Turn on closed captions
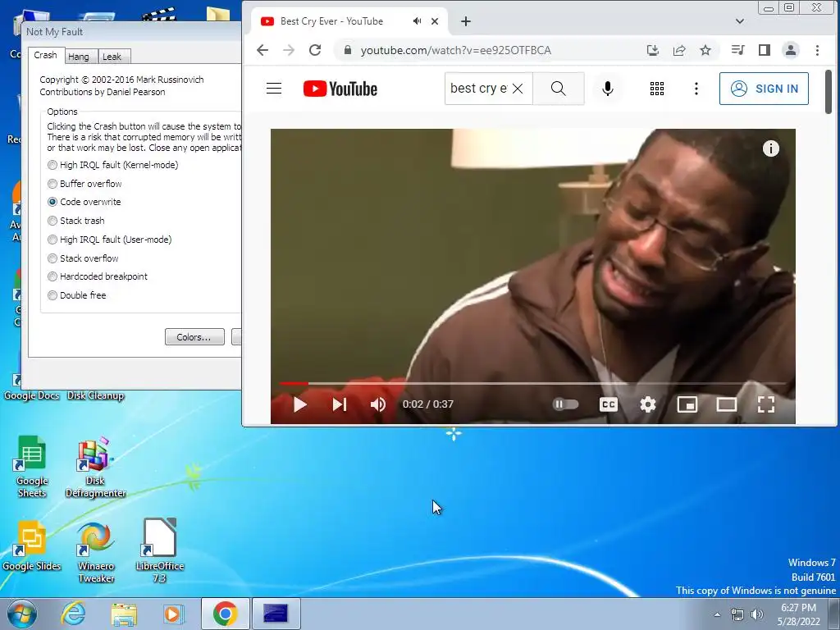Image resolution: width=840 pixels, height=630 pixels. [x=609, y=404]
